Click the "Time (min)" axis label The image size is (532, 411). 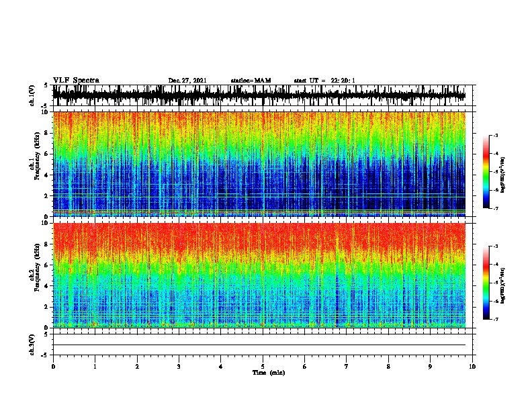(269, 373)
